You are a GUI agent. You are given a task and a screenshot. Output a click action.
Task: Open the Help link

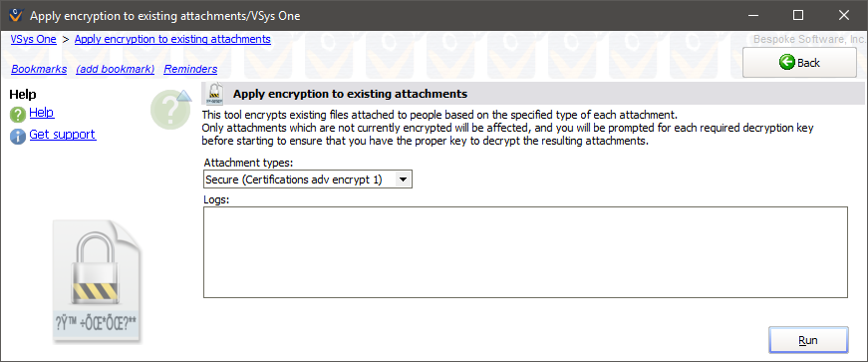pos(42,113)
